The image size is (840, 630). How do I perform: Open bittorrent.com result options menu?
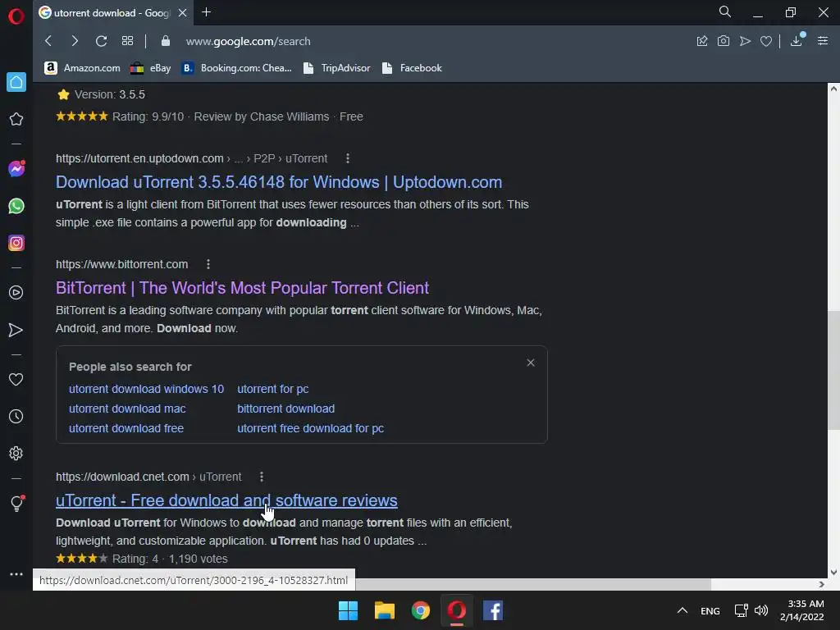208,264
